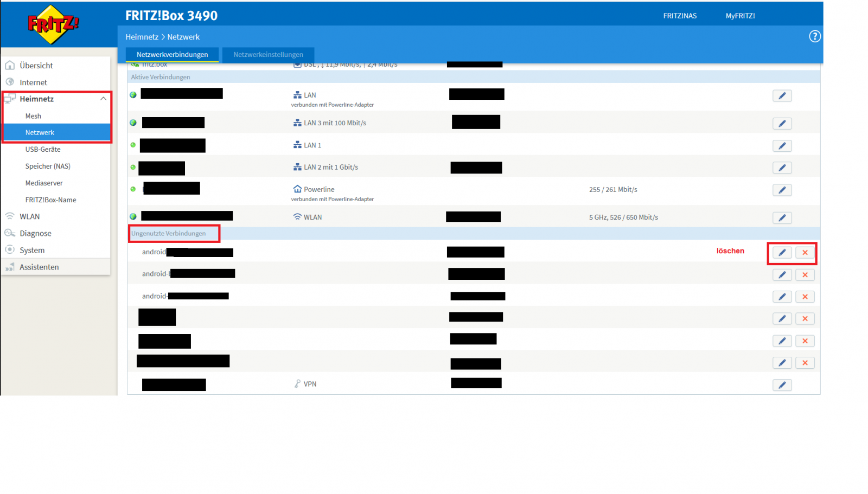The image size is (868, 494).
Task: Click the FRITZ! logo
Action: [x=53, y=24]
